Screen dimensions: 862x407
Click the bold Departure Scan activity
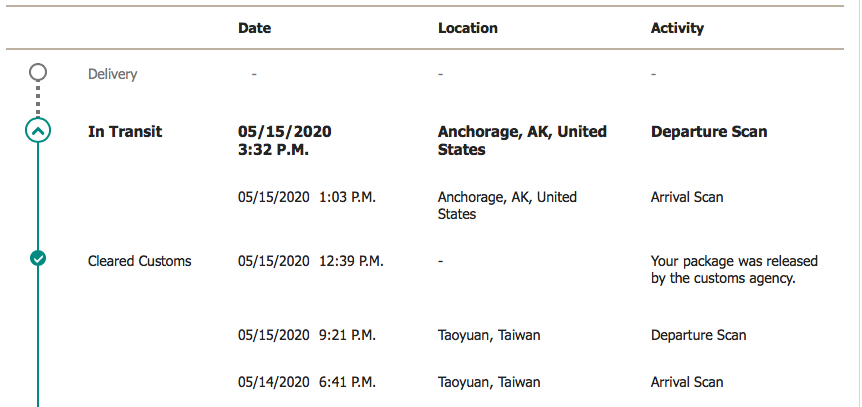point(709,132)
